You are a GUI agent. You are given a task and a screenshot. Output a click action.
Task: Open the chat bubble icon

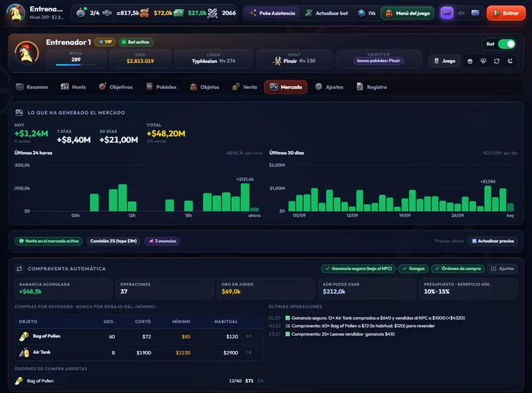point(475,13)
